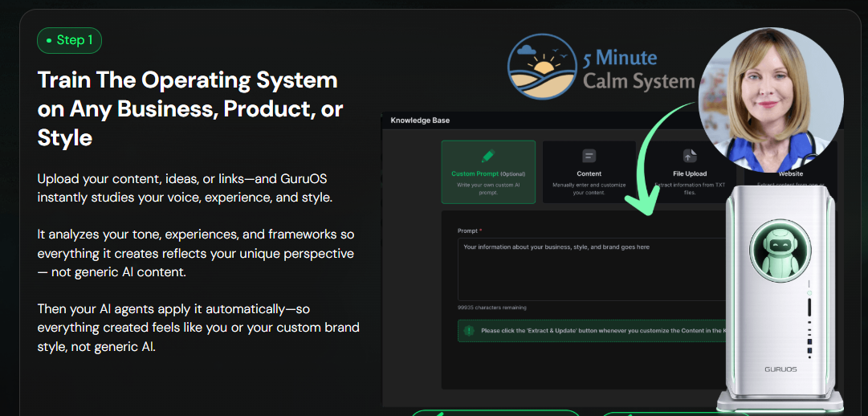Select the Custom Prompt tab card

coord(488,172)
